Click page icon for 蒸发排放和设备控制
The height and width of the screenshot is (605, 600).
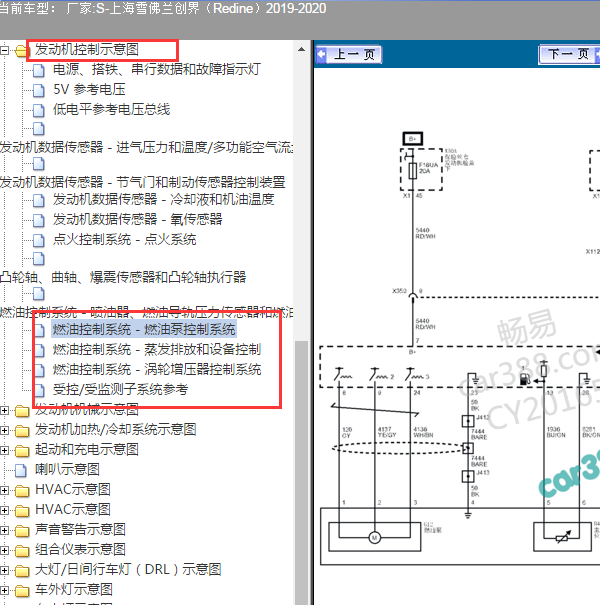(x=39, y=350)
